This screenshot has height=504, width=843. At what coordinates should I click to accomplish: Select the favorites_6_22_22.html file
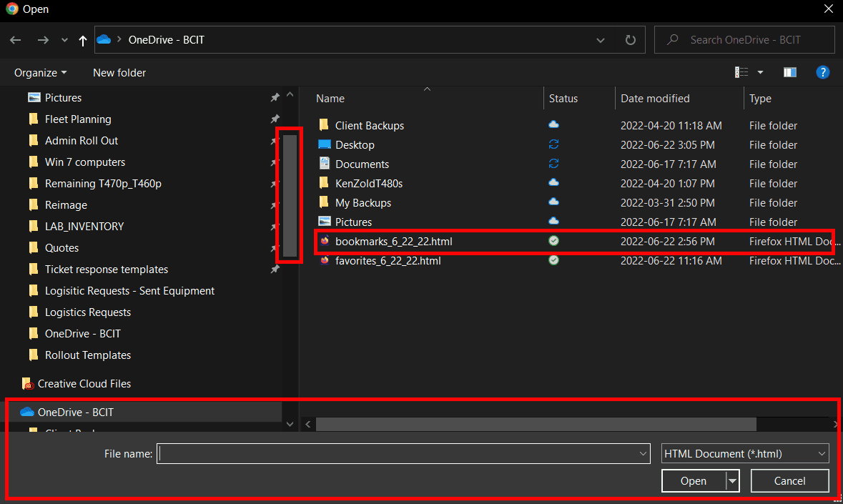tap(388, 261)
